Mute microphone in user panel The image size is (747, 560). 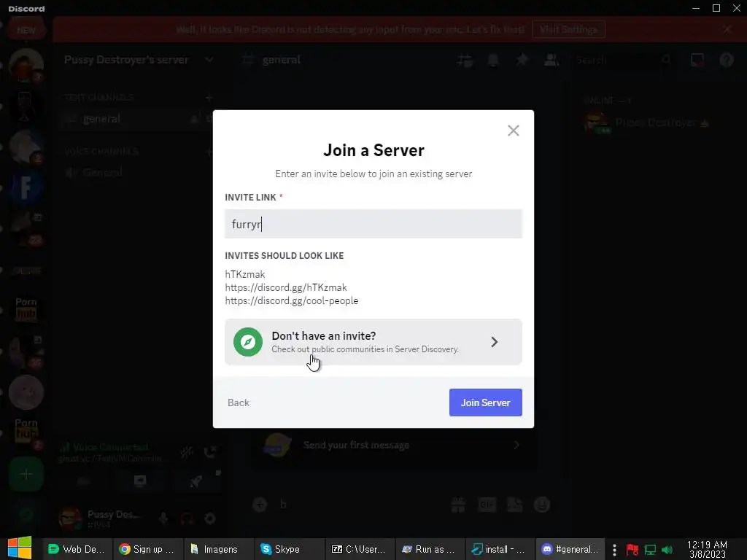point(163,518)
